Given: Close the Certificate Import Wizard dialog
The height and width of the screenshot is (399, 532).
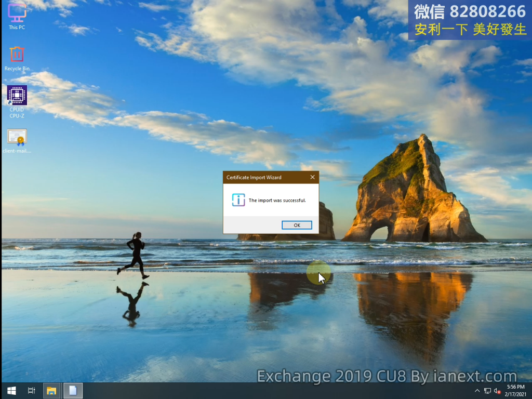Looking at the screenshot, I should [x=312, y=177].
